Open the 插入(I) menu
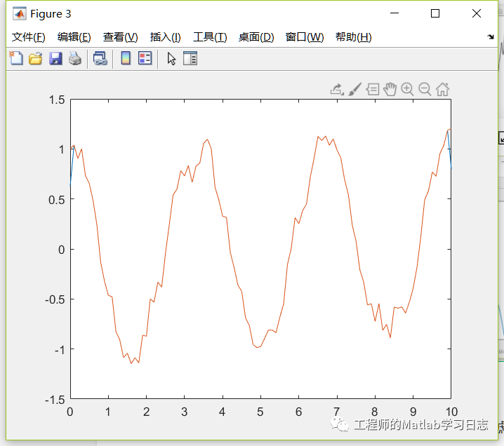 165,37
